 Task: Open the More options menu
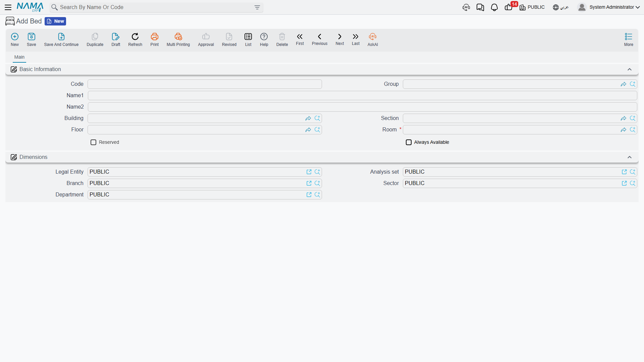(629, 40)
